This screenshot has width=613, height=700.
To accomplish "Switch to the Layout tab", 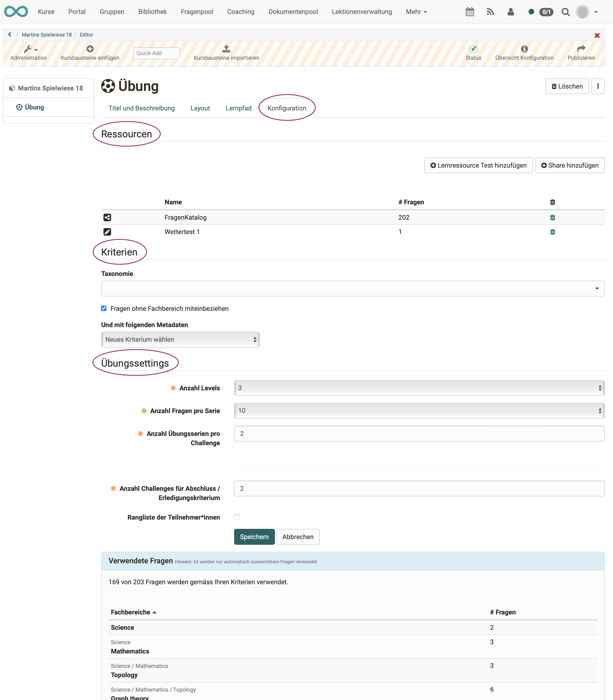I will pyautogui.click(x=200, y=108).
